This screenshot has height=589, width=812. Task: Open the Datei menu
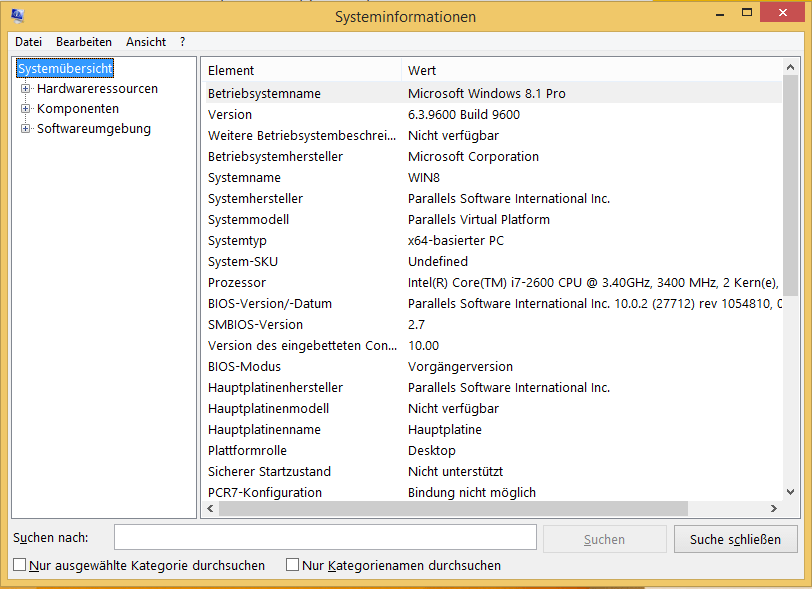pos(28,42)
